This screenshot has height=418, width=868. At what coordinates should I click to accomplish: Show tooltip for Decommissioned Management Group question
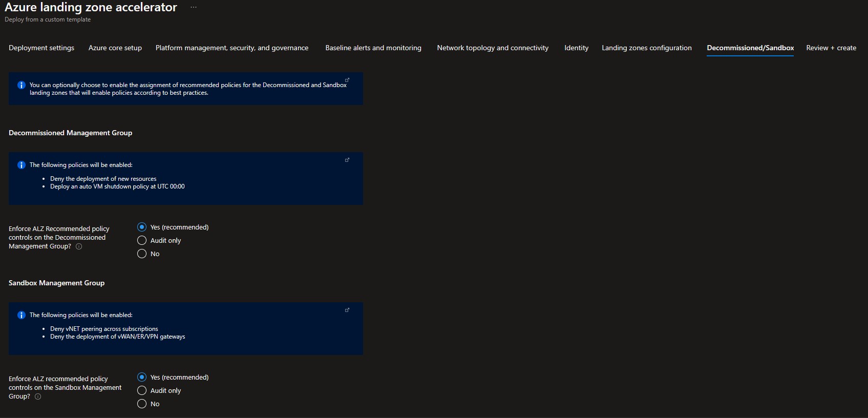[x=79, y=246]
